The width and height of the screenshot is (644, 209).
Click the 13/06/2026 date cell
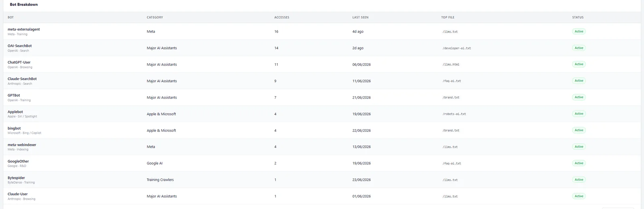pos(361,147)
